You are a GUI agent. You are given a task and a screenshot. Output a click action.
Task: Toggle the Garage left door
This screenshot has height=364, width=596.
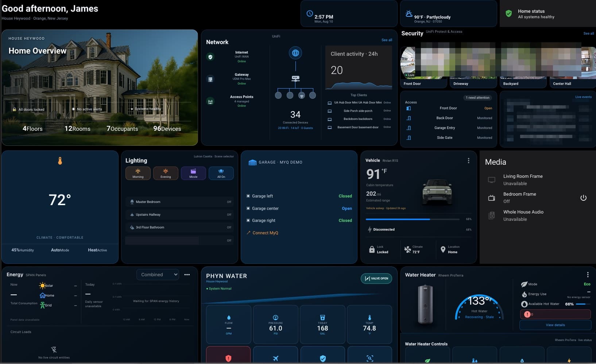pos(299,196)
